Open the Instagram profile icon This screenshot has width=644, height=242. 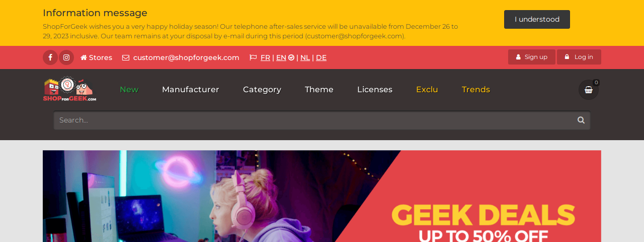[x=66, y=57]
